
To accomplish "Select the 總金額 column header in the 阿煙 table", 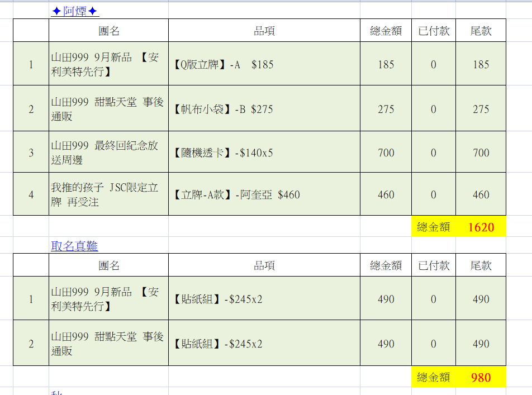I will coord(386,31).
